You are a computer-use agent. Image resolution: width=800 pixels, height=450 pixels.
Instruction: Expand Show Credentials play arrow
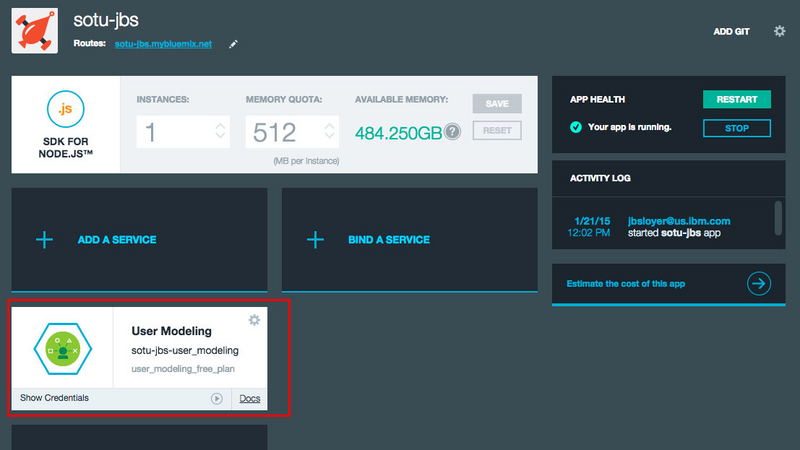217,398
